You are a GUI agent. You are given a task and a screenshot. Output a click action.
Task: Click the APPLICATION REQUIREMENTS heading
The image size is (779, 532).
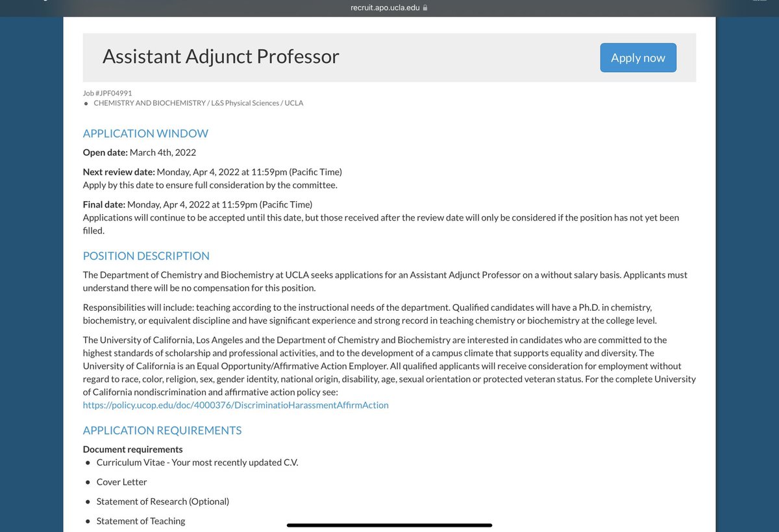click(x=162, y=430)
